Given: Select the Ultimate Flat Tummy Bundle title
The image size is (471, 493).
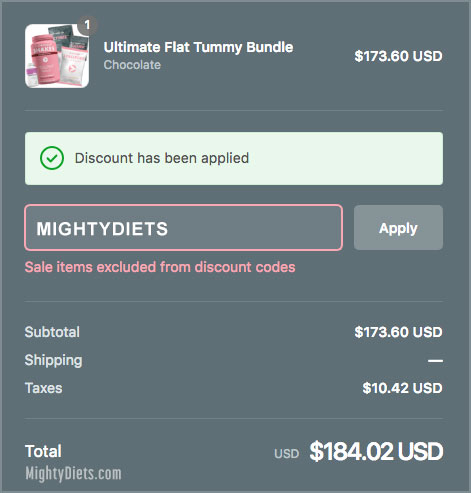Looking at the screenshot, I should [x=198, y=47].
